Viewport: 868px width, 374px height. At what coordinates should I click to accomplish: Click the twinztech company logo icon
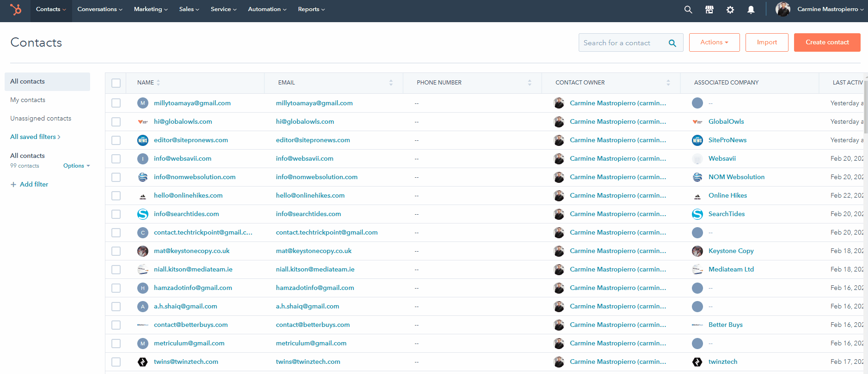(x=697, y=362)
